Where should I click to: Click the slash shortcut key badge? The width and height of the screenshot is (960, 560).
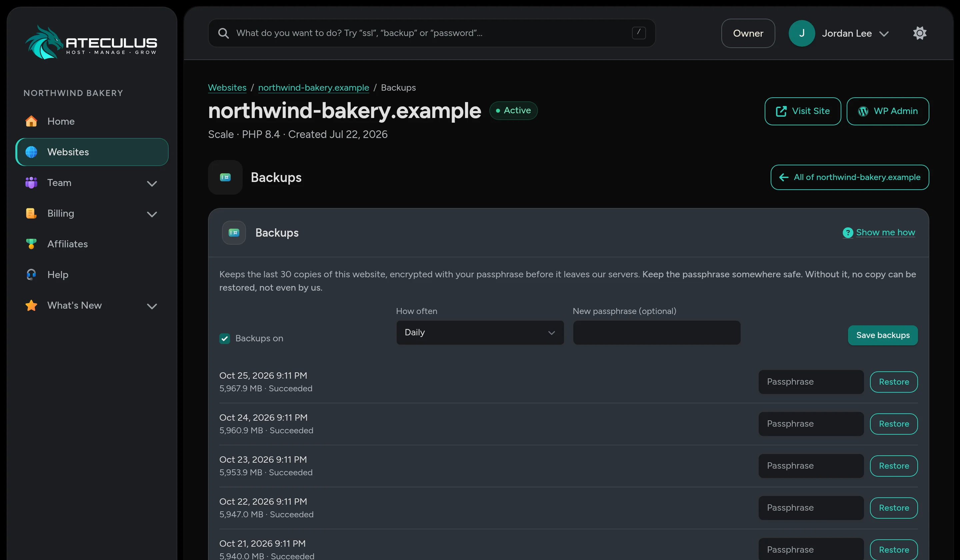click(639, 33)
